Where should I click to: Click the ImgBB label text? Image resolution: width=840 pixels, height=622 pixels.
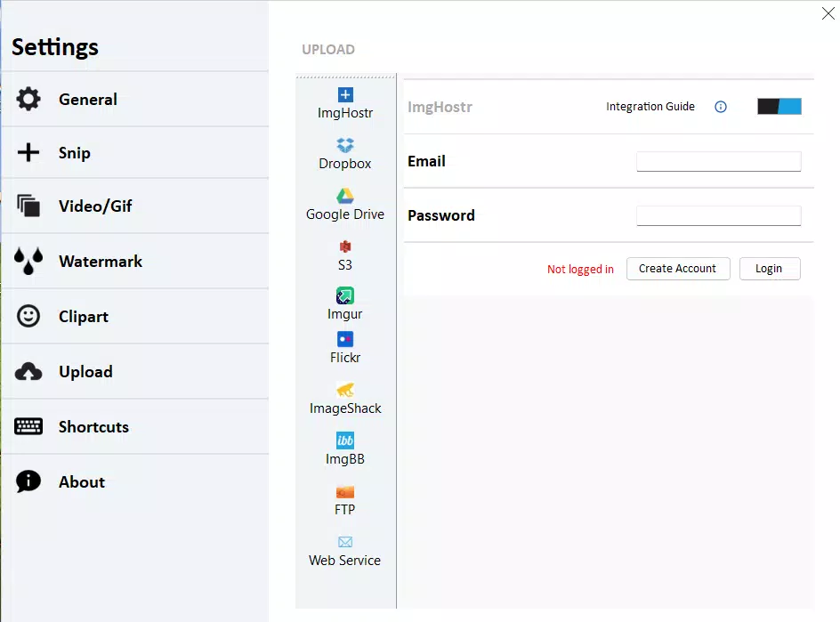(x=345, y=459)
